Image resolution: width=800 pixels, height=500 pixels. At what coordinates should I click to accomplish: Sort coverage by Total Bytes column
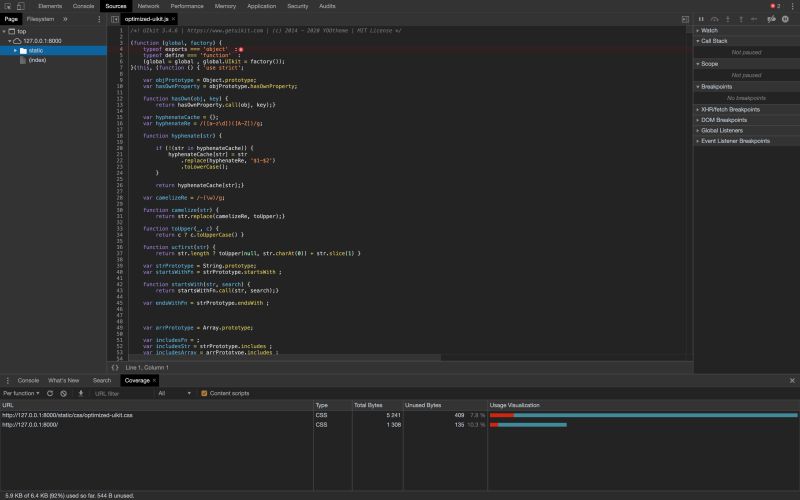(x=378, y=405)
